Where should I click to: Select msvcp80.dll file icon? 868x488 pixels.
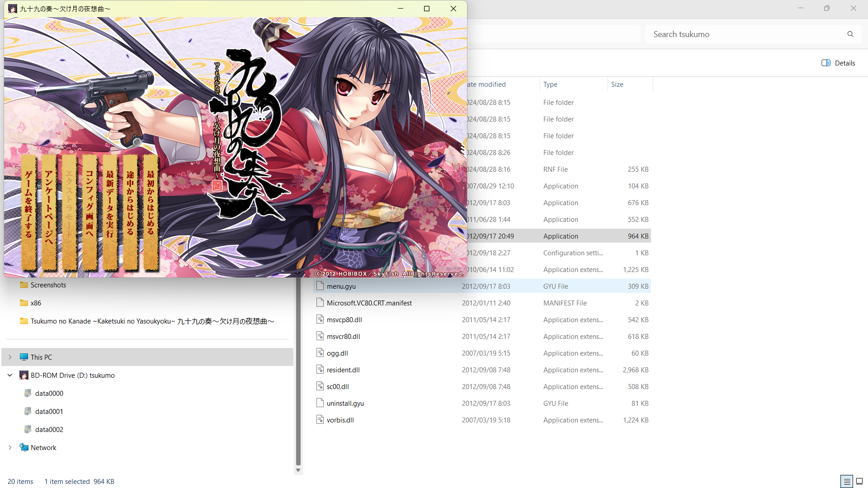point(320,319)
